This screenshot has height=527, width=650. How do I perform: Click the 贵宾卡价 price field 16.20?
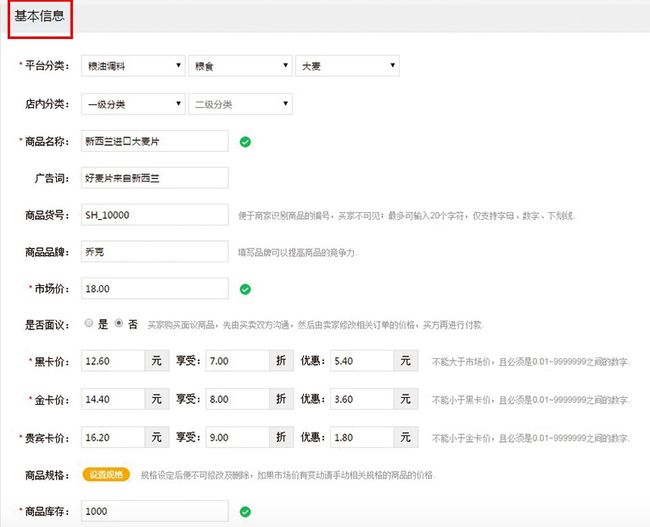(113, 437)
